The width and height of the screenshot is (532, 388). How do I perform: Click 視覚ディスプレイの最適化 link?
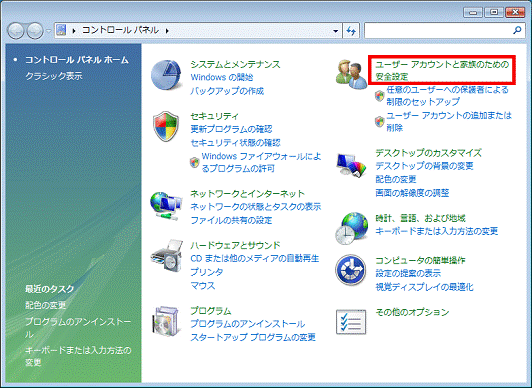424,287
